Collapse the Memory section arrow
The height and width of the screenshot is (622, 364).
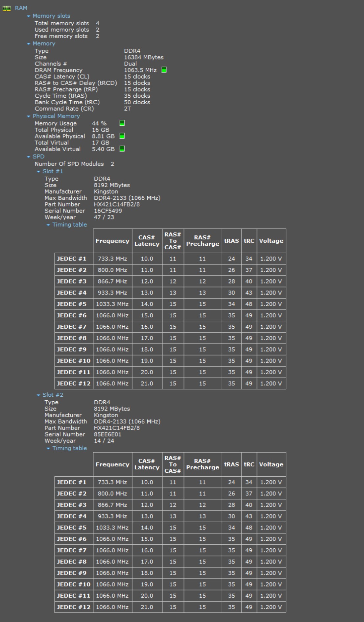coord(29,44)
